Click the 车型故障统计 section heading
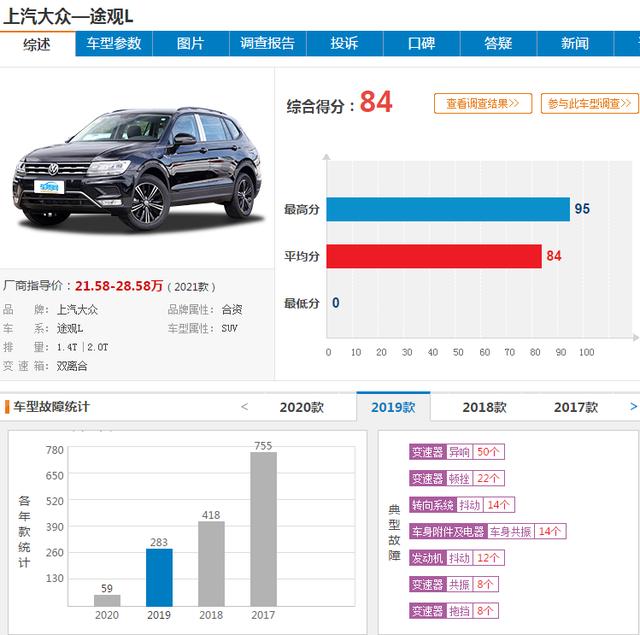Screen dimensions: 640x635 coord(51,406)
